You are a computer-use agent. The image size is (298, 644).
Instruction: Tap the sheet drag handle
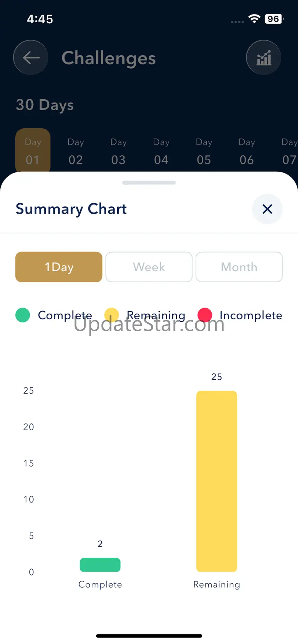point(149,183)
